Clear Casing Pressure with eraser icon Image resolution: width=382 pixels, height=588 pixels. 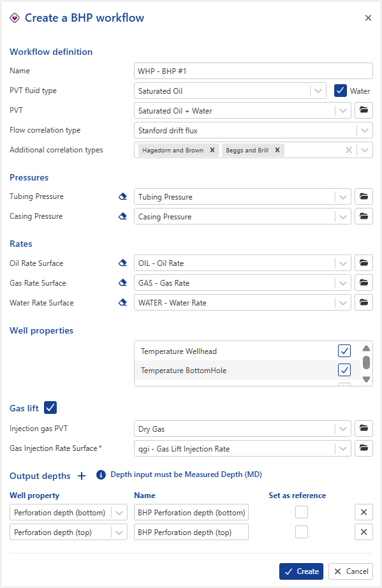pyautogui.click(x=122, y=216)
